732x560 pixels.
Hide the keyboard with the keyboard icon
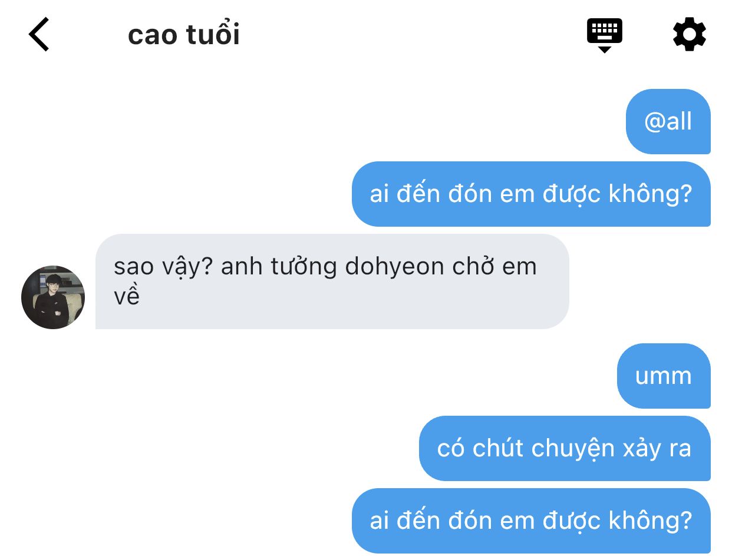604,35
